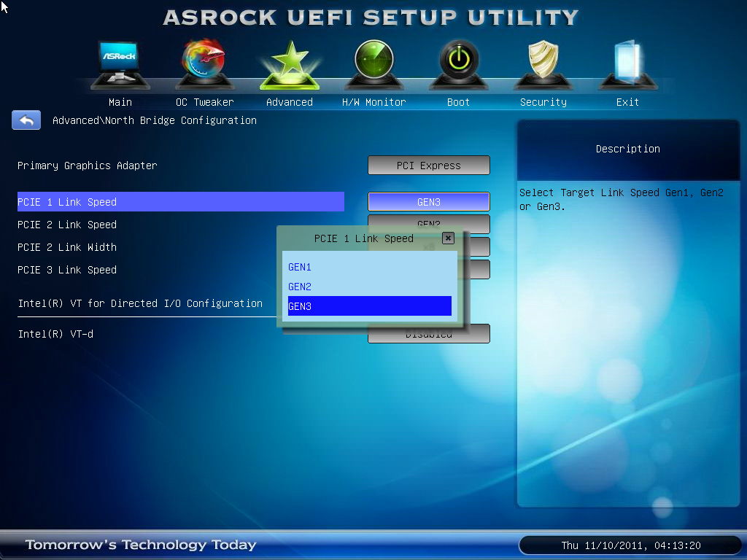Open the OC Tweaker speedometer icon
The image size is (747, 560).
pos(205,64)
